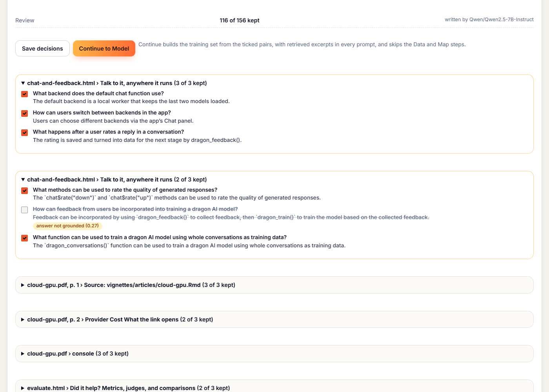Untick 'What backend does the default chat function use?'

click(24, 94)
